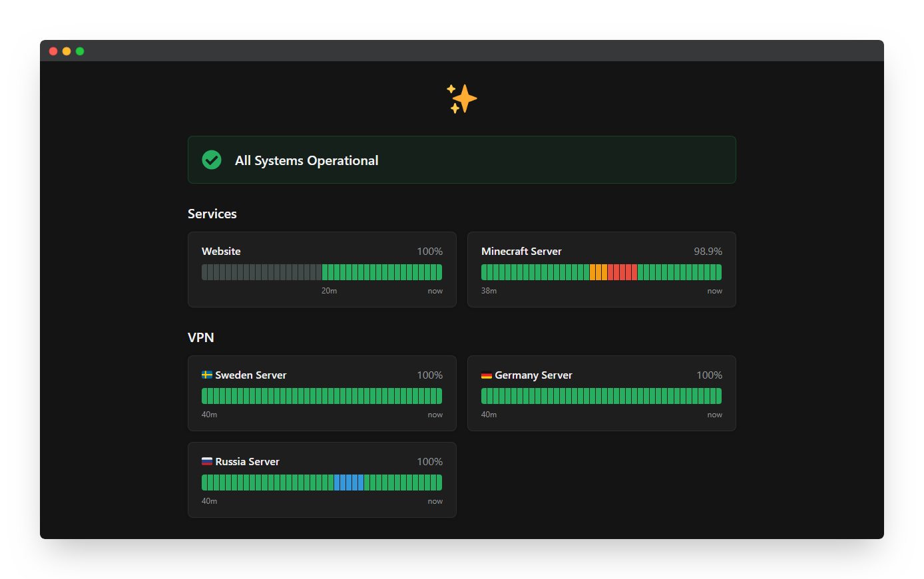
Task: Click the green checkmark status icon
Action: coord(212,160)
